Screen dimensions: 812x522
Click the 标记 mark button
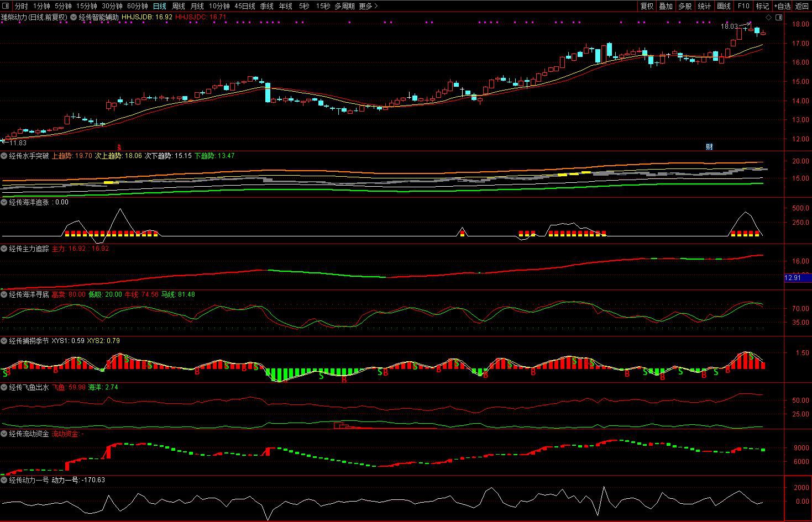tap(762, 6)
